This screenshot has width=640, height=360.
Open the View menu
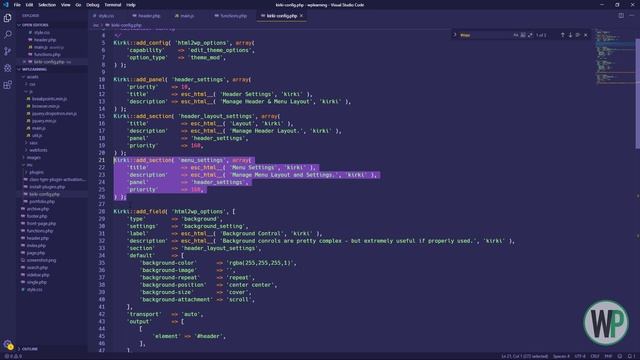point(66,5)
